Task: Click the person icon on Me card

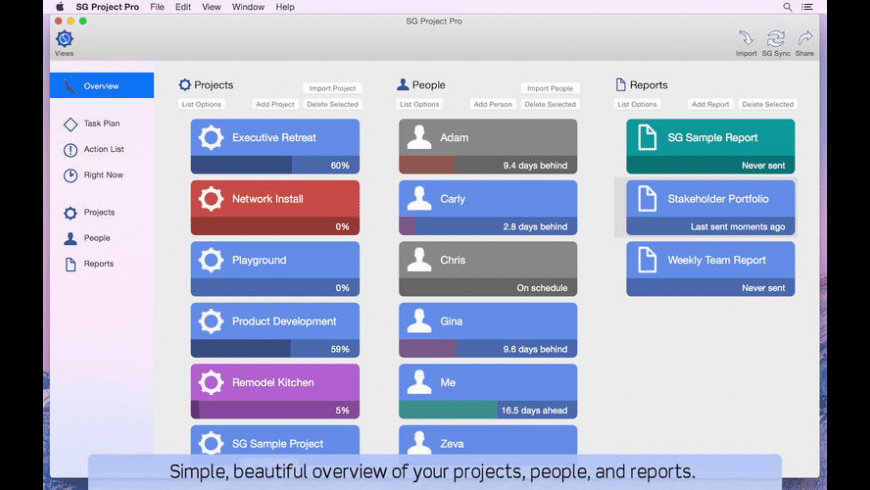Action: pos(419,382)
